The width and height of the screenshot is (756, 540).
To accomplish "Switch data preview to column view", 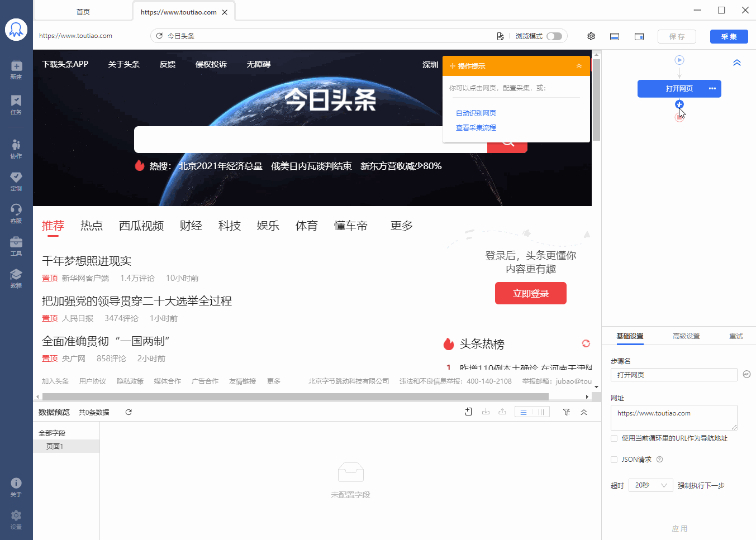I will coord(541,412).
